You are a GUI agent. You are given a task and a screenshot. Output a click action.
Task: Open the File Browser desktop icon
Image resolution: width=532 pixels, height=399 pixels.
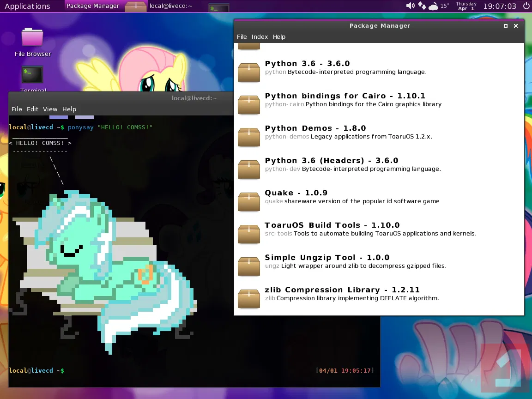point(33,42)
